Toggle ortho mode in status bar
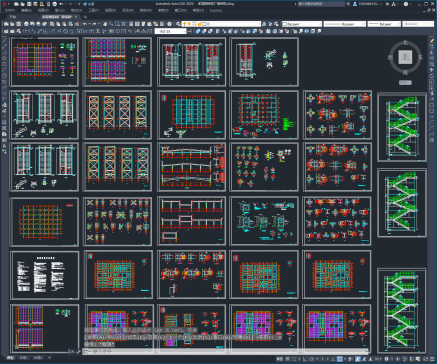The image size is (437, 364). pyautogui.click(x=306, y=359)
